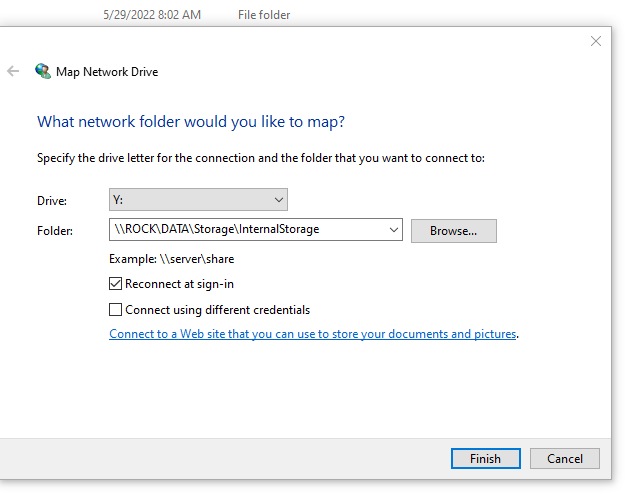626x499 pixels.
Task: Click the Example: \\server\share hint text
Action: (171, 259)
